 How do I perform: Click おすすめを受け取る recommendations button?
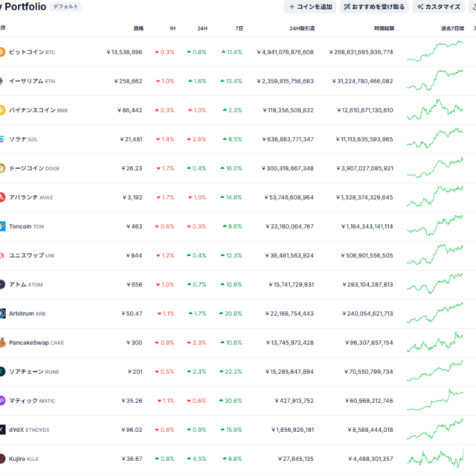click(x=374, y=7)
